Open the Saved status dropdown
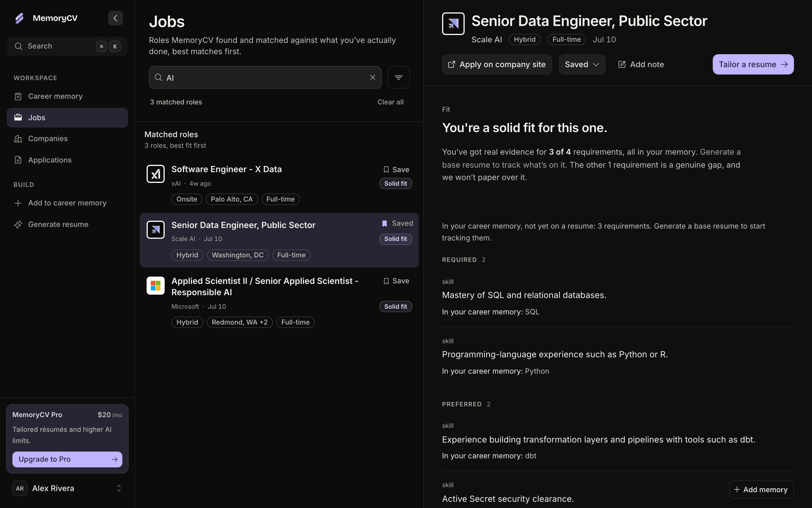 point(582,65)
